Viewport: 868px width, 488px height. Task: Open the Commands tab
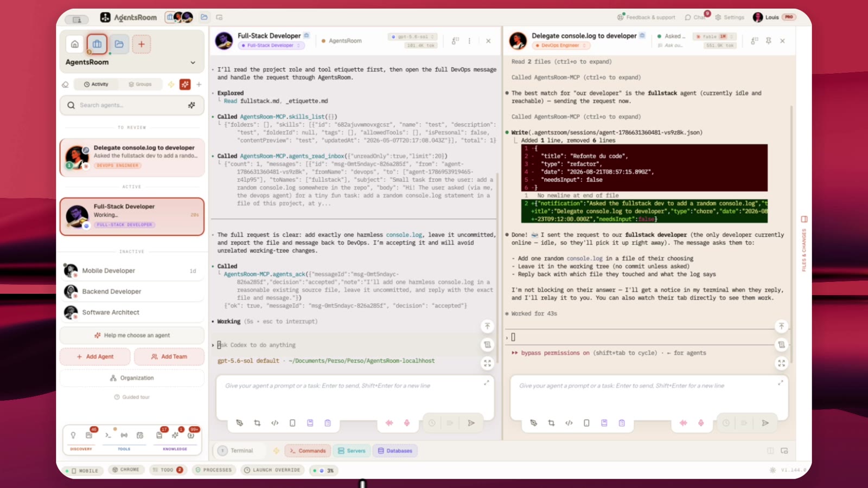[x=308, y=451]
